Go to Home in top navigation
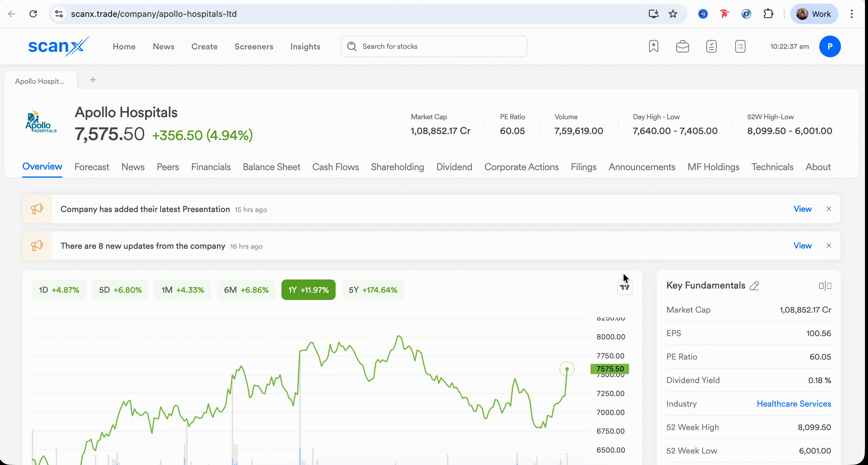Screen dimensions: 868x465 (124, 47)
